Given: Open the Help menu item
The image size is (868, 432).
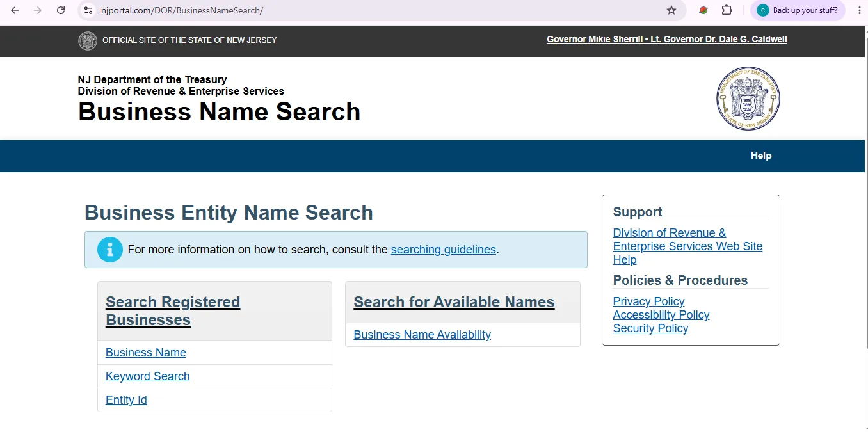Looking at the screenshot, I should click(x=761, y=156).
